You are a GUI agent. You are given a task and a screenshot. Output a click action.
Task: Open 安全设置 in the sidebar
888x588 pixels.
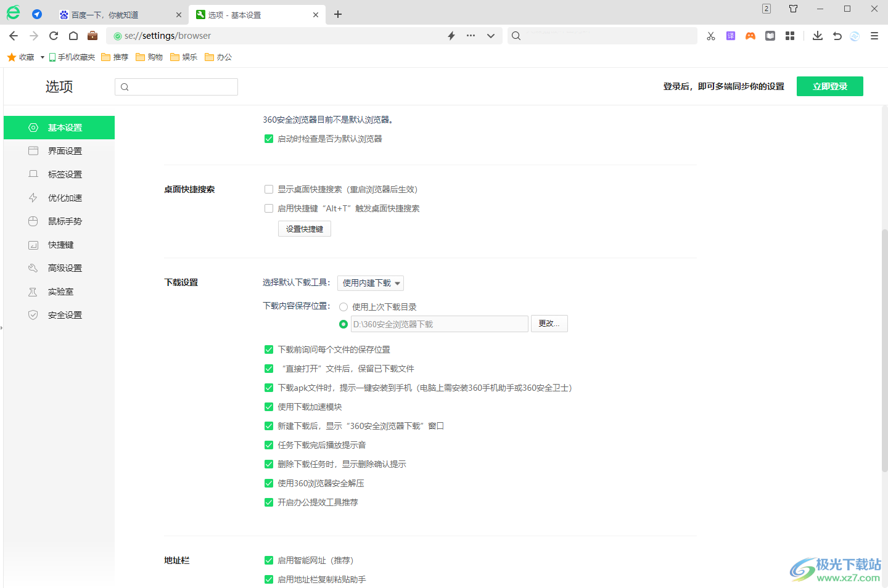[x=59, y=315]
